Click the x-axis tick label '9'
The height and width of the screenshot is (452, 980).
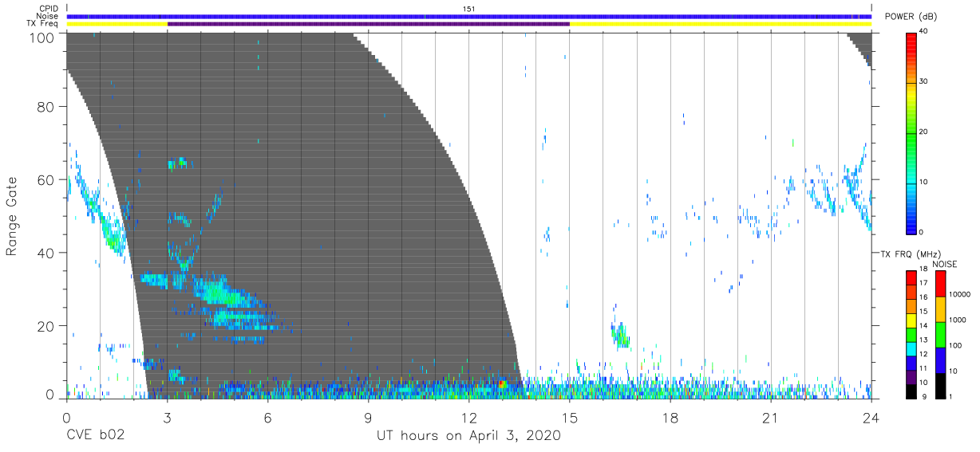(x=368, y=417)
